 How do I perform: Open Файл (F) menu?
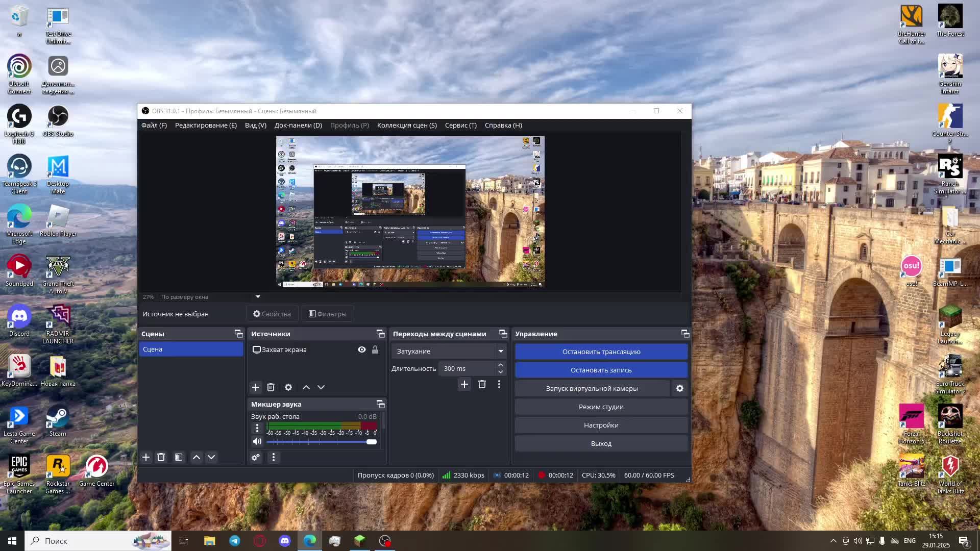point(154,125)
